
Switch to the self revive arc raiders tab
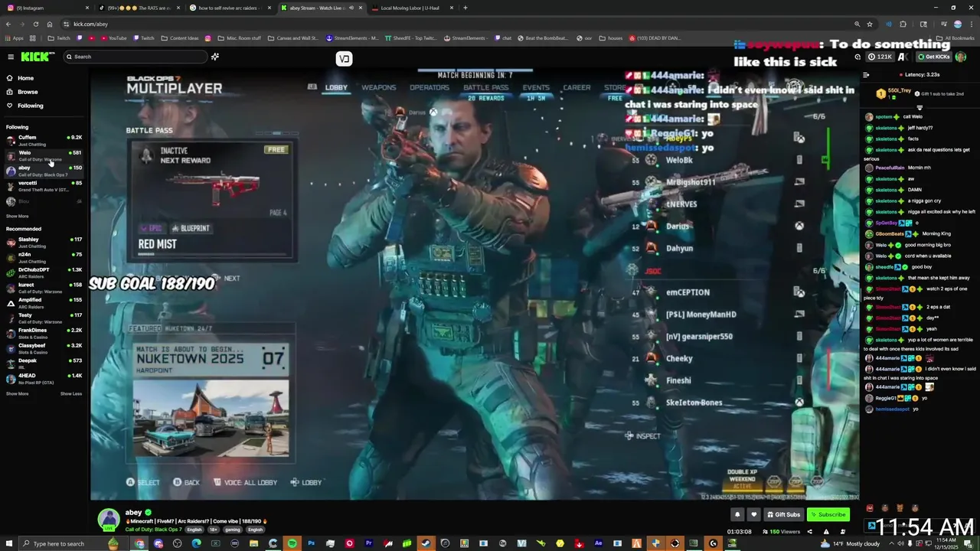[x=232, y=8]
